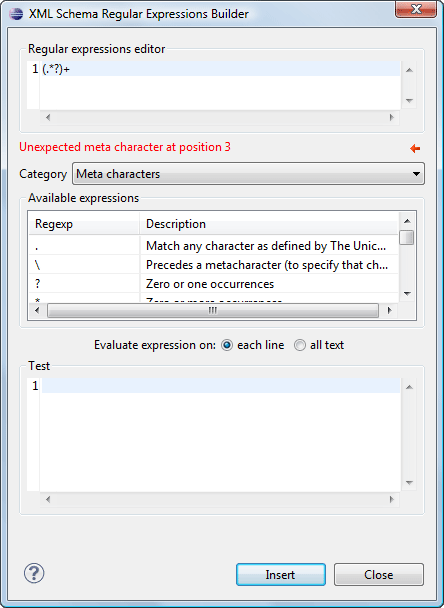Click regex editor scroll up arrow
This screenshot has height=608, width=444.
pyautogui.click(x=409, y=70)
